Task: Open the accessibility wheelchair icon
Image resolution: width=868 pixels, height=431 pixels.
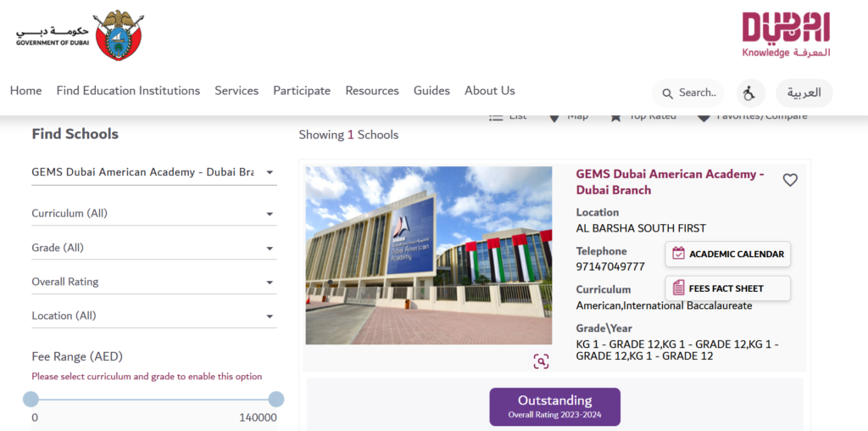Action: (x=750, y=93)
